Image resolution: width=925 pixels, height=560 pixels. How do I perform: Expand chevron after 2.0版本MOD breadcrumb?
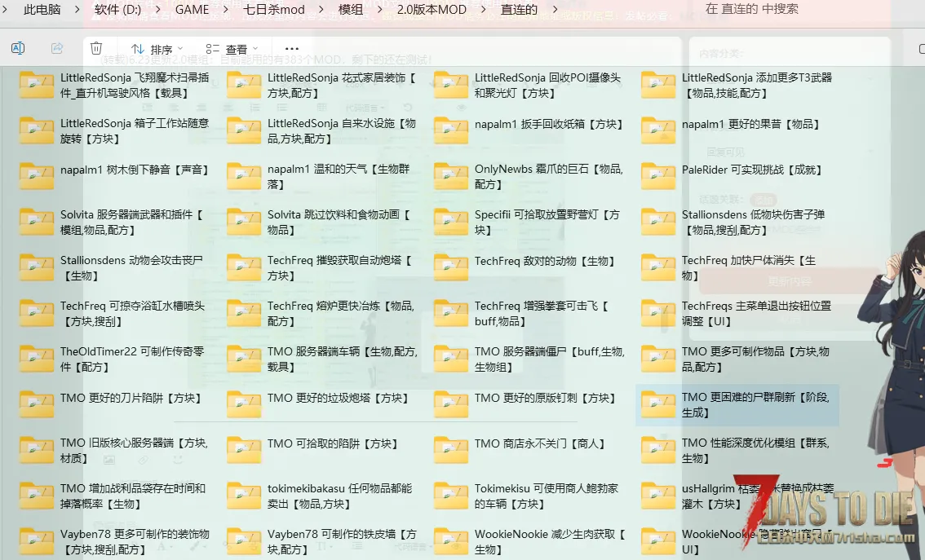click(x=483, y=10)
